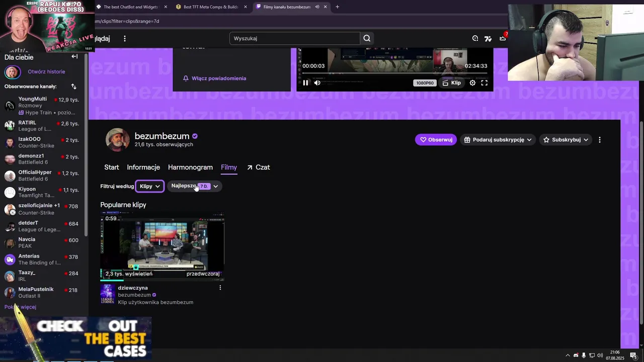The height and width of the screenshot is (362, 644).
Task: Mute the video player volume
Action: [317, 83]
